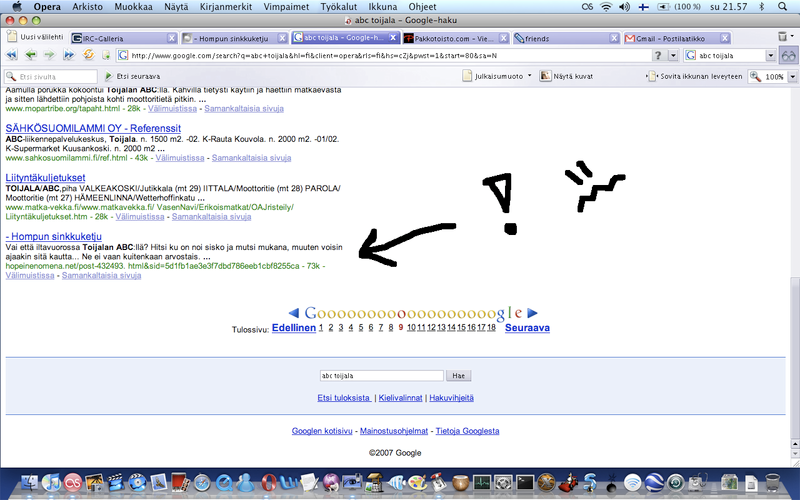Click the Edellinen previous results link
The width and height of the screenshot is (800, 500).
pos(294,328)
